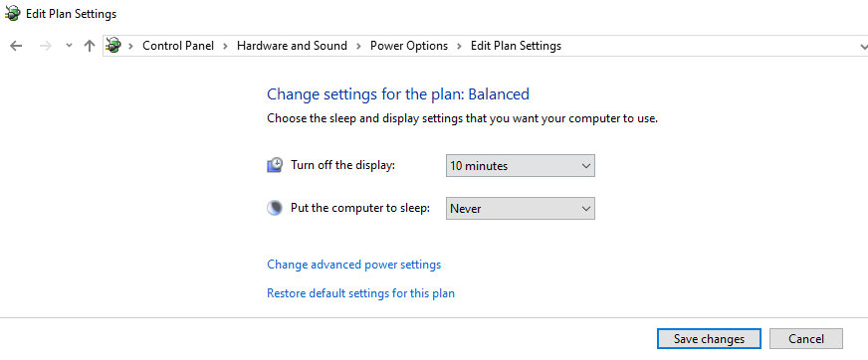Go up one level with up arrow

tap(90, 46)
